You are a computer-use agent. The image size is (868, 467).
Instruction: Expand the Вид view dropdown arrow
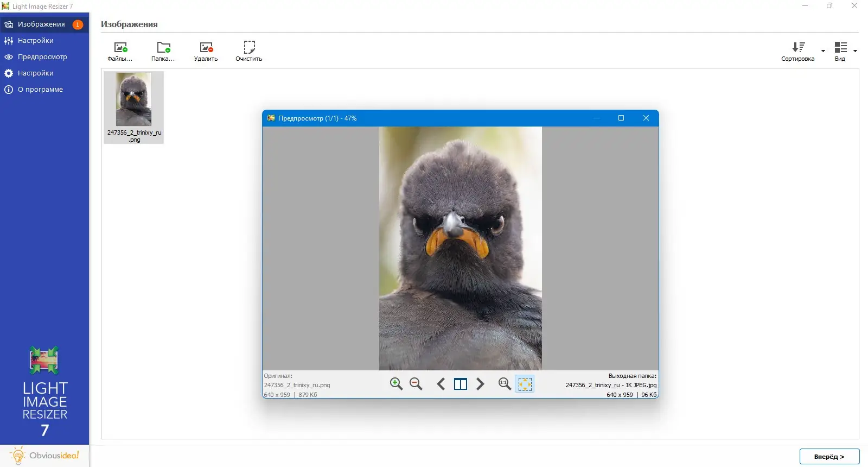click(855, 51)
